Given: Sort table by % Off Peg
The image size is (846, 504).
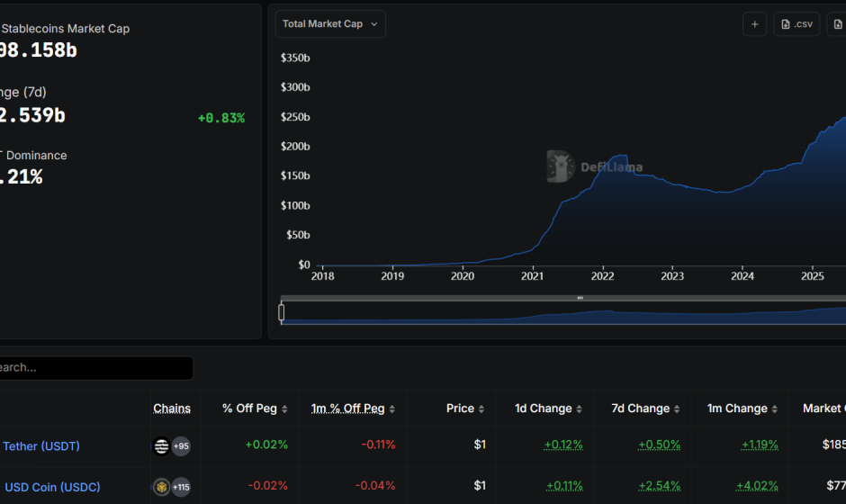Looking at the screenshot, I should [x=255, y=409].
